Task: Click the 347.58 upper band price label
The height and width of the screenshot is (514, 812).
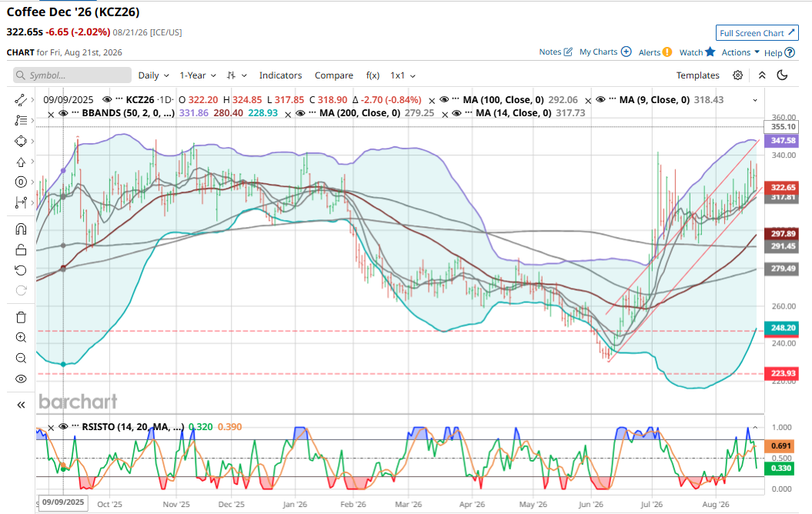Action: [783, 140]
